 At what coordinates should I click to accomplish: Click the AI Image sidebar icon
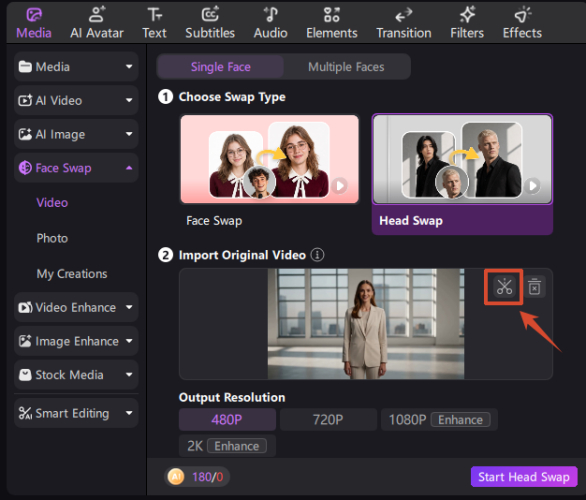tap(25, 134)
